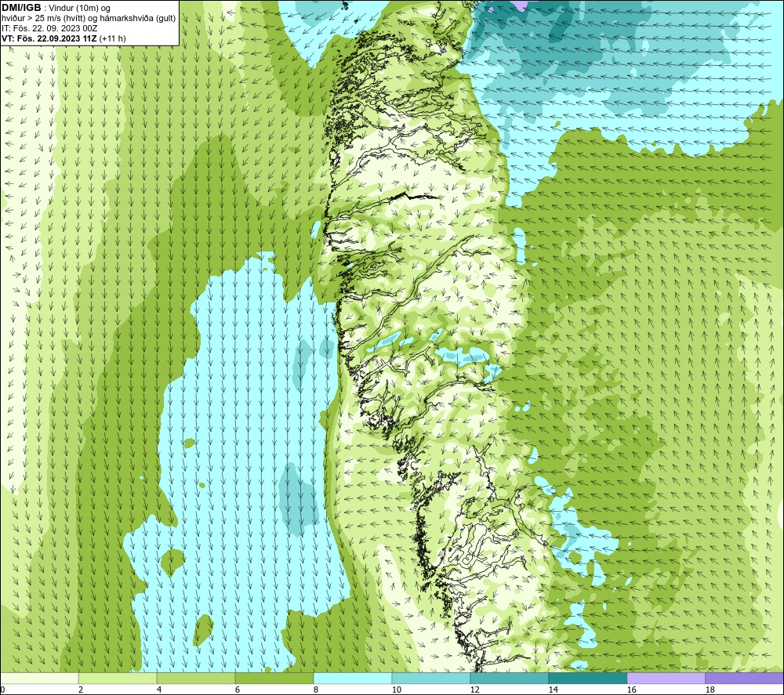Click the 8–10 m/s light cyan swatch
Image resolution: width=784 pixels, height=695 pixels.
pos(353,678)
